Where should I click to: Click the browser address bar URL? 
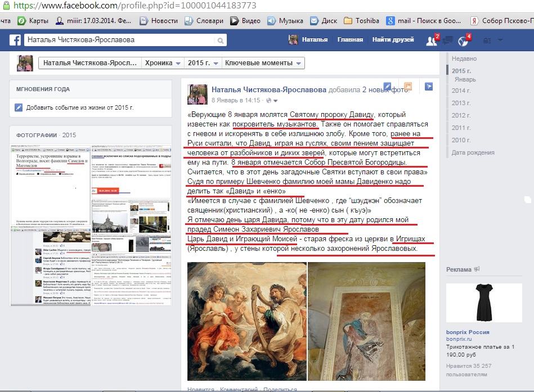point(135,6)
